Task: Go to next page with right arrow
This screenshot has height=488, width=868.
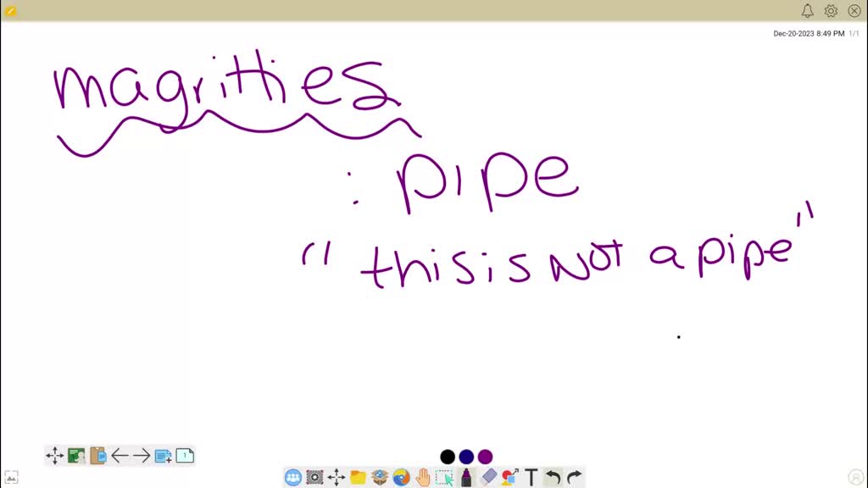Action: point(142,456)
